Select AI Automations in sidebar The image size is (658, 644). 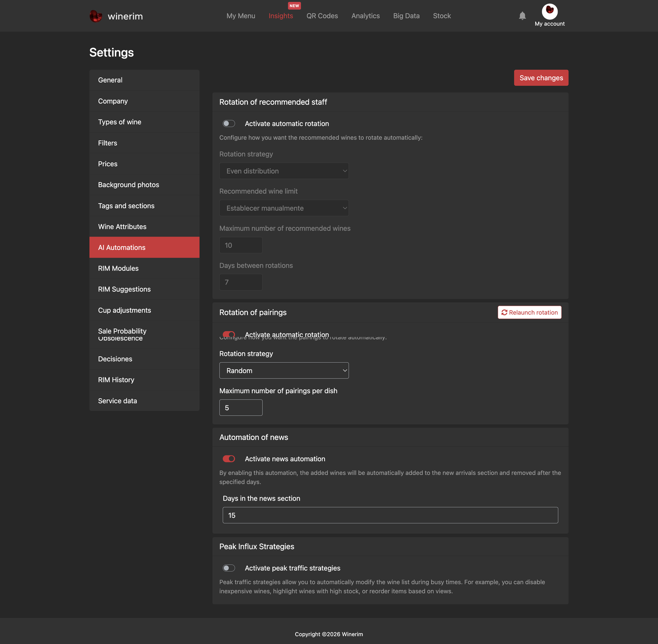[144, 247]
